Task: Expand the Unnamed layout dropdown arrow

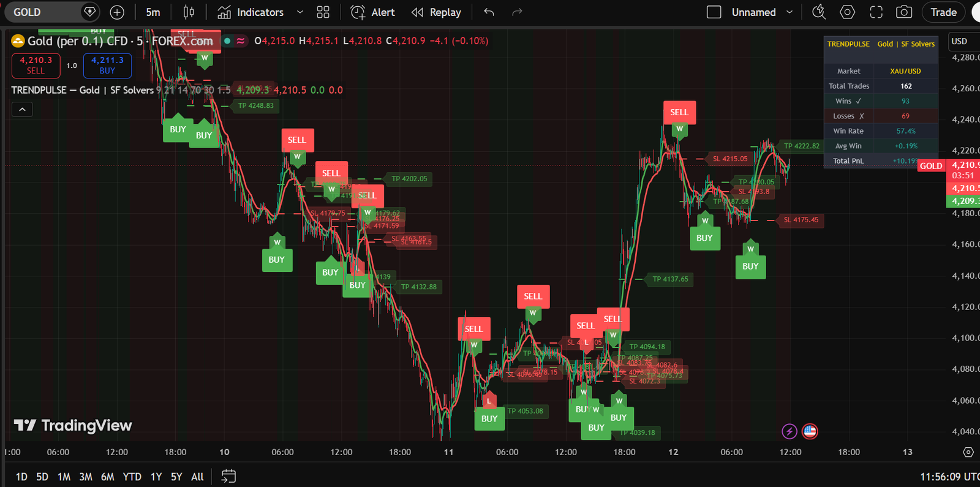Action: tap(790, 12)
